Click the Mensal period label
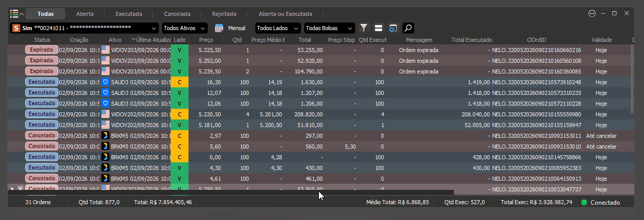The width and height of the screenshot is (644, 220). pos(236,28)
